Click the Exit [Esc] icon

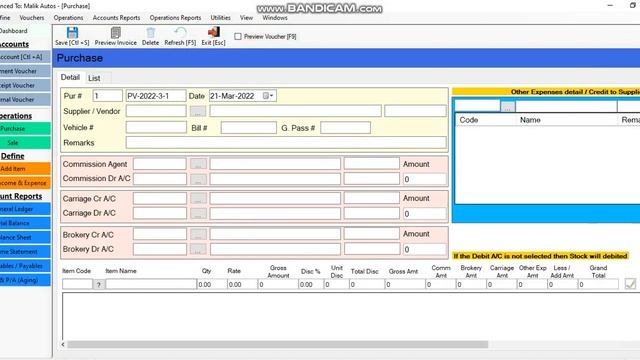click(x=213, y=33)
